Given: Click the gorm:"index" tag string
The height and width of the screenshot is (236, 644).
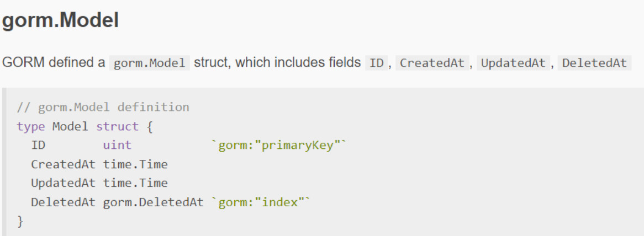Looking at the screenshot, I should click(261, 202).
